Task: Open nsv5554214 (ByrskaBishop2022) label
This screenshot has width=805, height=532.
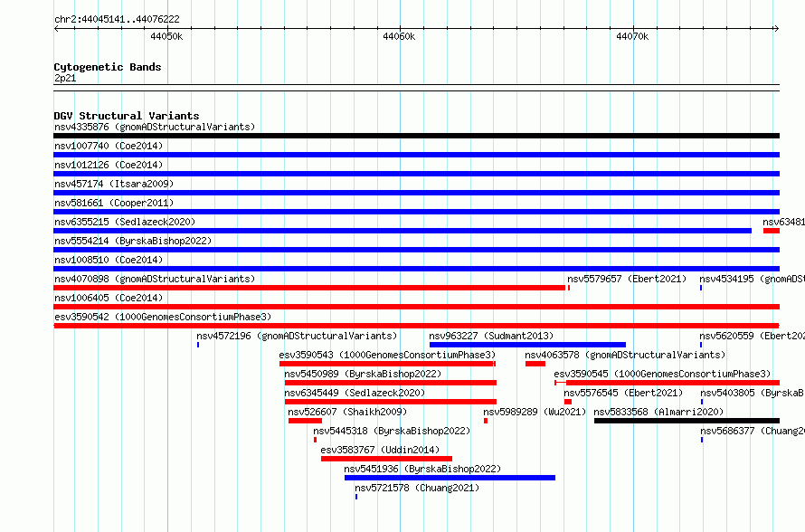Action: (133, 241)
